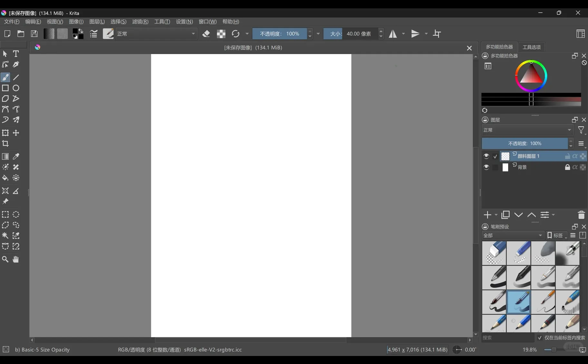Image resolution: width=588 pixels, height=364 pixels.
Task: Open the 滤镜 menu
Action: (x=140, y=22)
